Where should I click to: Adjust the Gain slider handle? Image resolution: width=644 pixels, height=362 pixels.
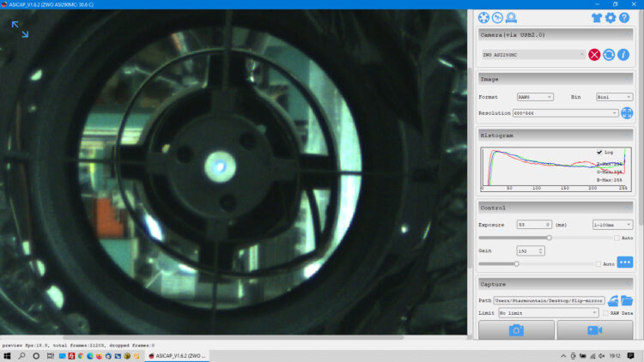coord(516,264)
